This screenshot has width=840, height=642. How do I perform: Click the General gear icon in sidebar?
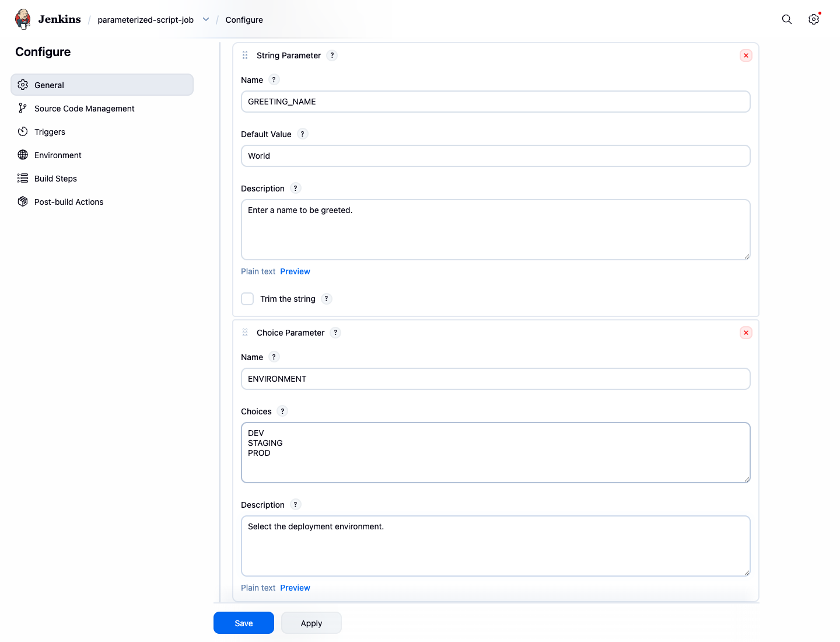click(23, 85)
